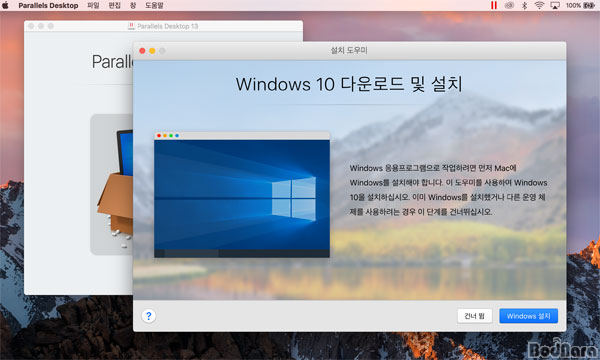Open the 편집 menu

(114, 5)
